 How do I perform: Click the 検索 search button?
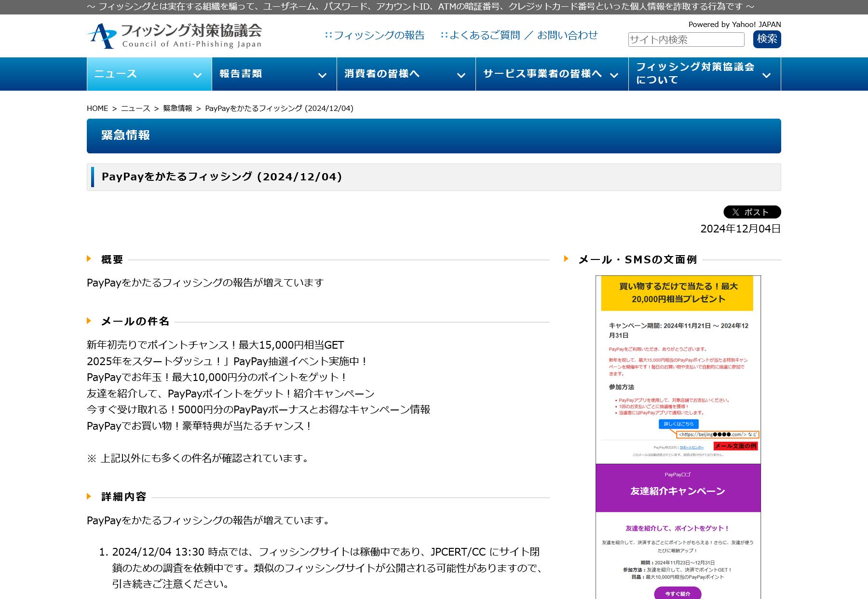click(767, 39)
